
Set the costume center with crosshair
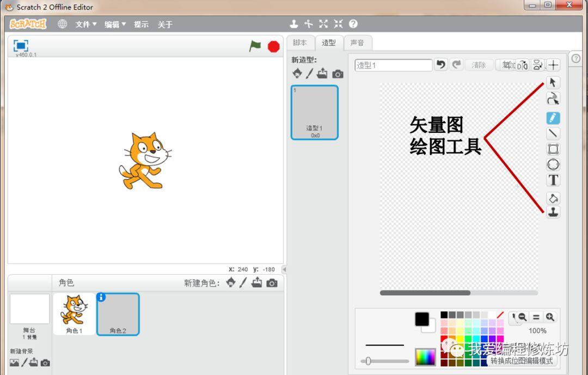click(x=553, y=65)
